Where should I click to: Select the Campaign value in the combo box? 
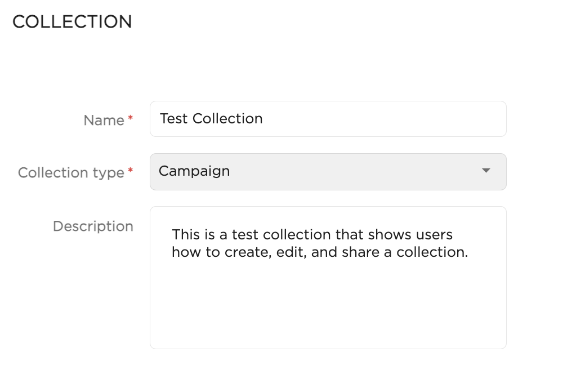pos(194,171)
